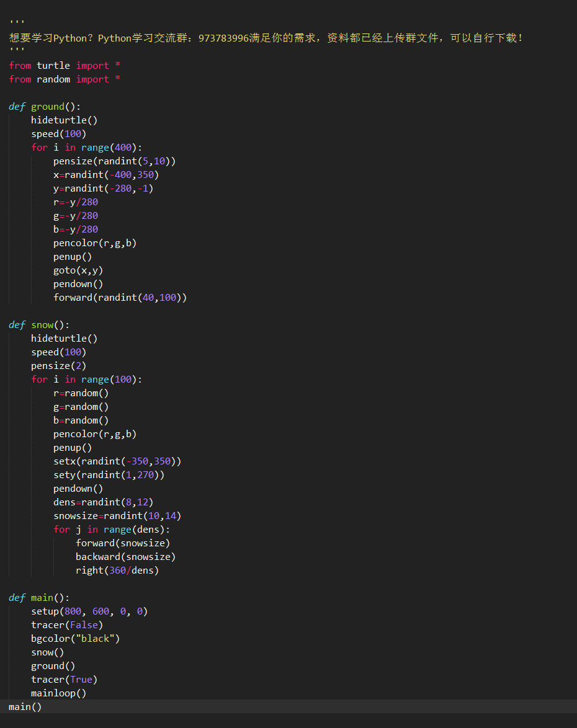Click the line "from random import *"
Viewport: 577px width, 728px height.
(x=65, y=79)
